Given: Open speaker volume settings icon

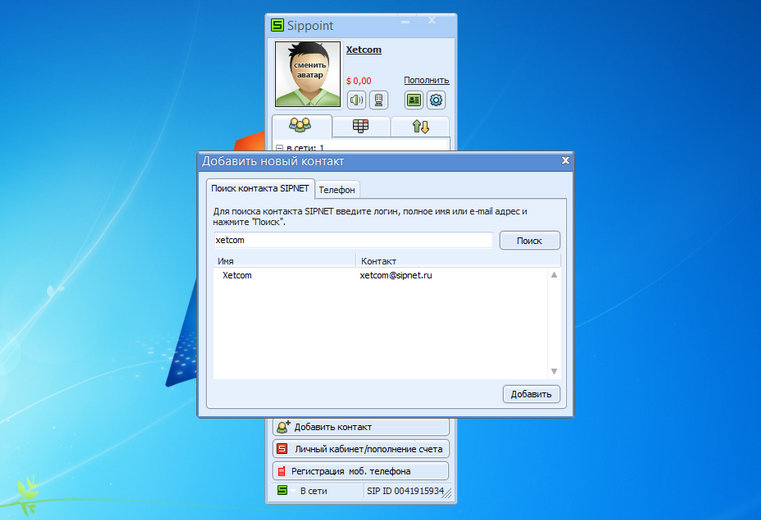Looking at the screenshot, I should [357, 100].
